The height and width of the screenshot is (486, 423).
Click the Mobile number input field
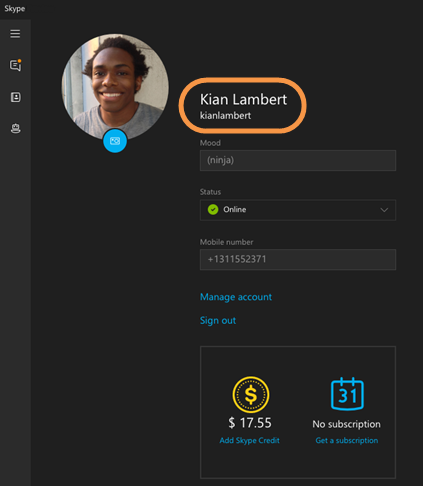coord(298,259)
